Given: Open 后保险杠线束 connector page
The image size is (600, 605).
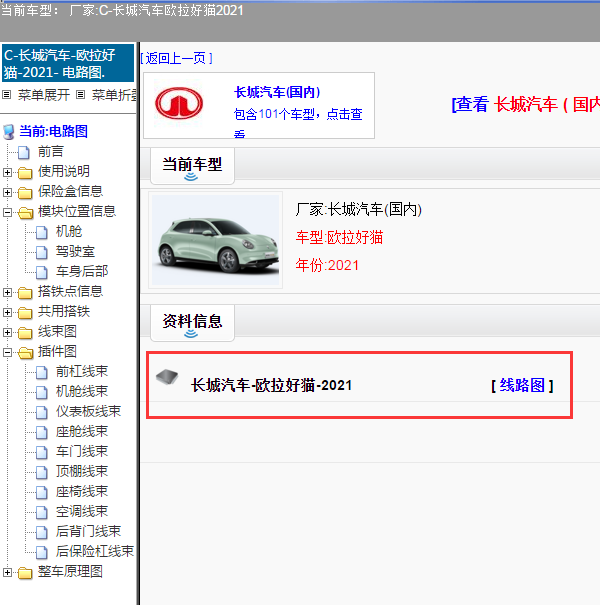Looking at the screenshot, I should [x=95, y=551].
